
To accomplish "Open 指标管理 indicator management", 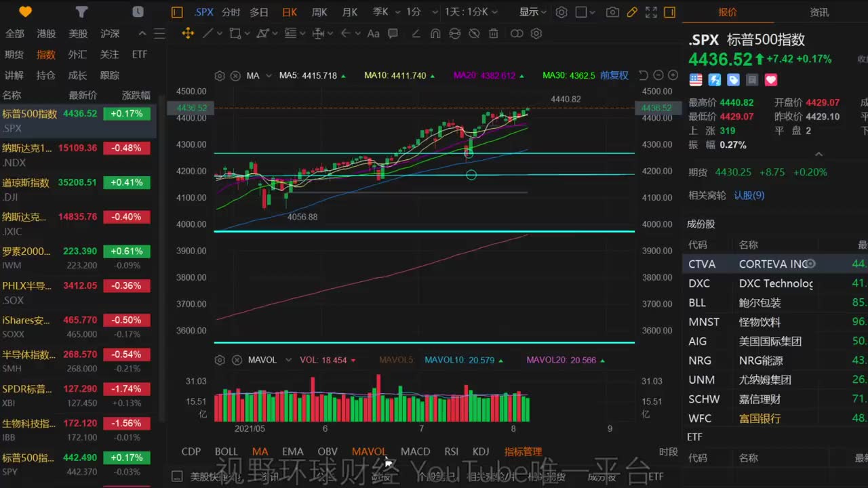I will pos(523,451).
